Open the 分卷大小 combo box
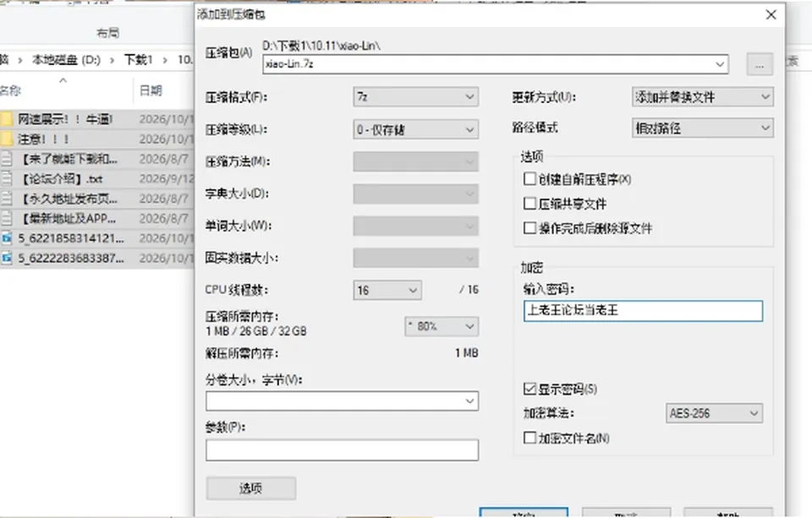 342,401
